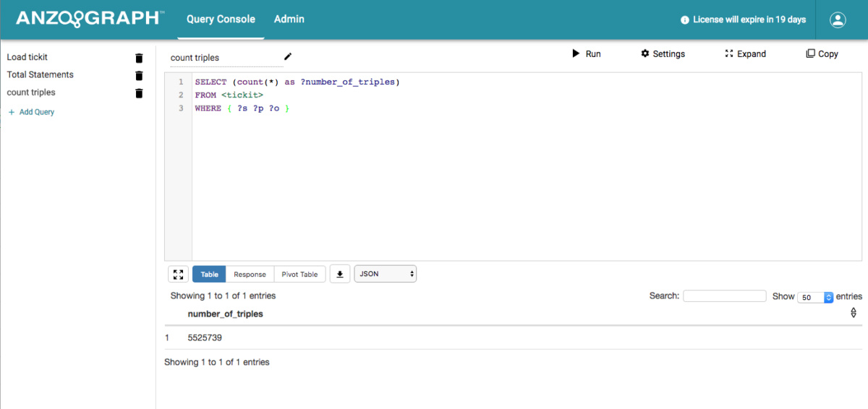The width and height of the screenshot is (868, 409).
Task: Click the number_of_triples column header
Action: (x=225, y=314)
